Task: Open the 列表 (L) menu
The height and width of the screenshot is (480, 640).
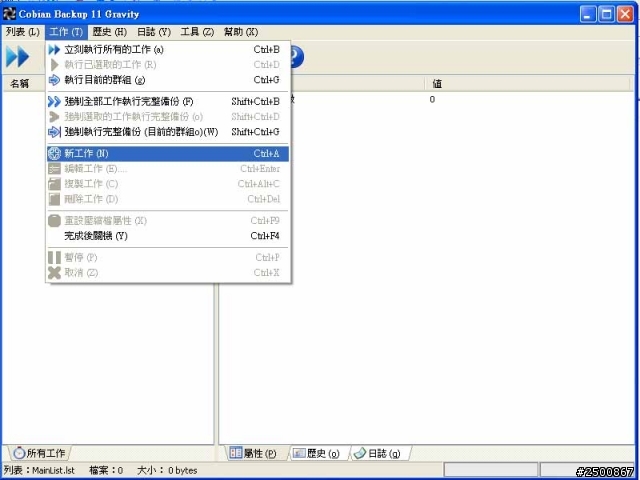Action: [x=22, y=32]
